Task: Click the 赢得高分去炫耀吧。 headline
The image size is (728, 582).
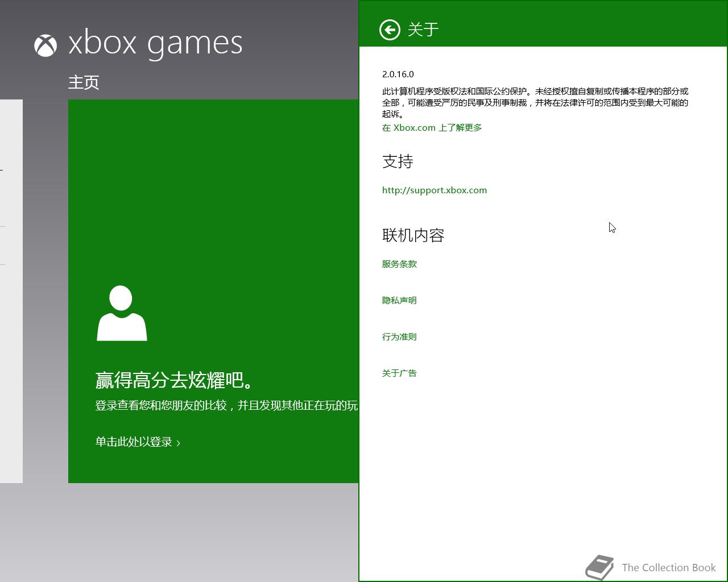Action: pos(175,380)
